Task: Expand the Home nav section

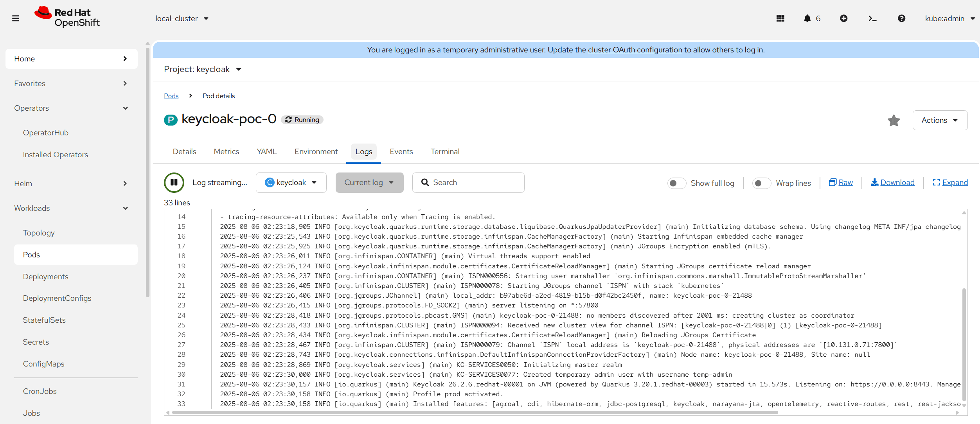Action: click(72, 59)
